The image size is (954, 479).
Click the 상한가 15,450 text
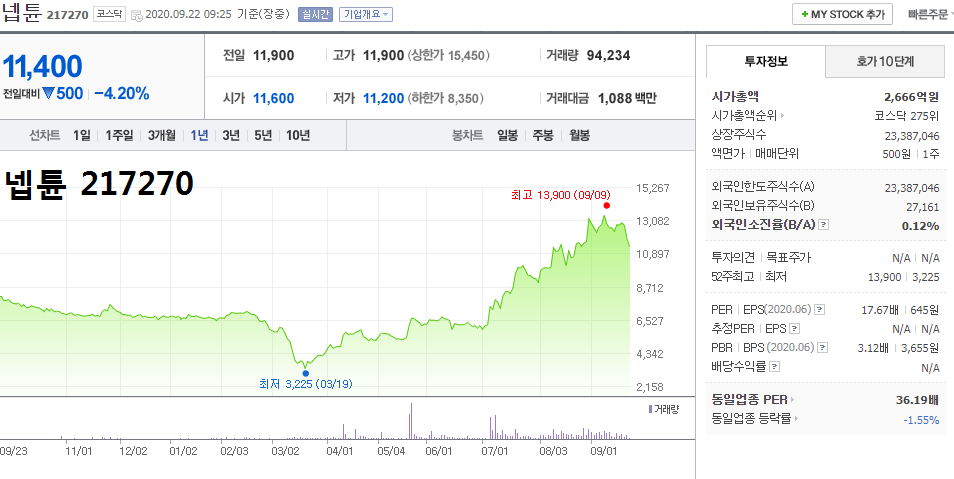click(x=448, y=55)
